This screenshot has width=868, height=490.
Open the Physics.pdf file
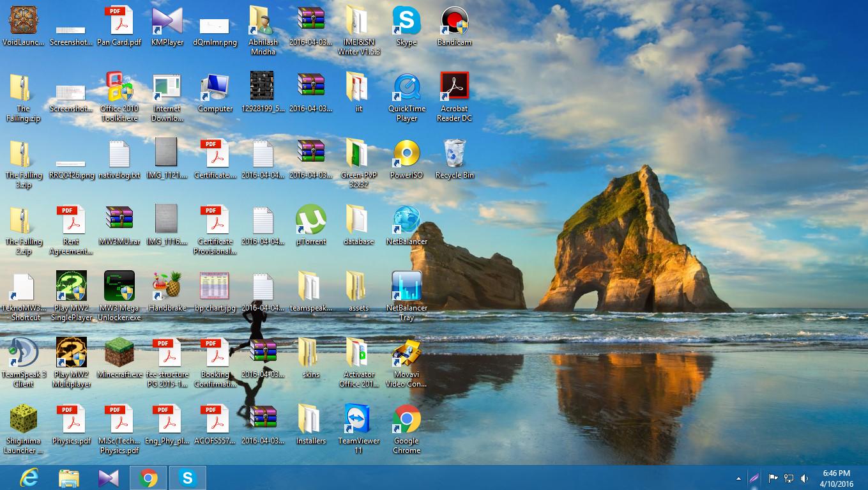tap(72, 425)
